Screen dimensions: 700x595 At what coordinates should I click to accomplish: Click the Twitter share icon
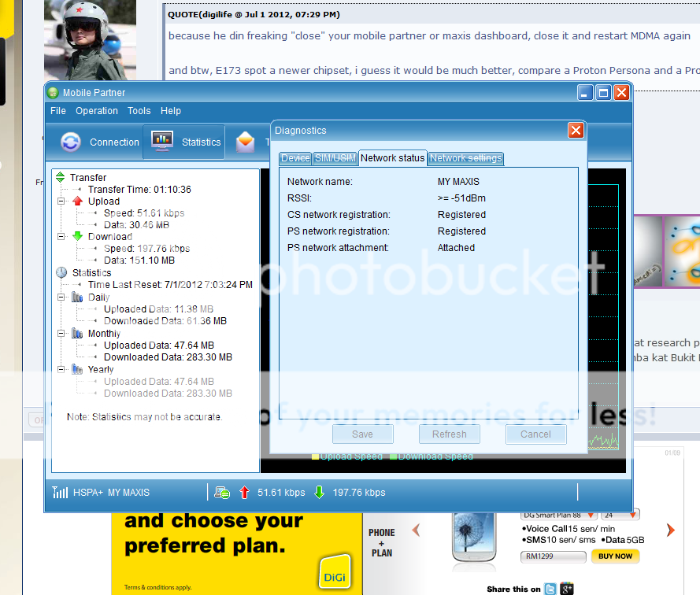[x=550, y=589]
